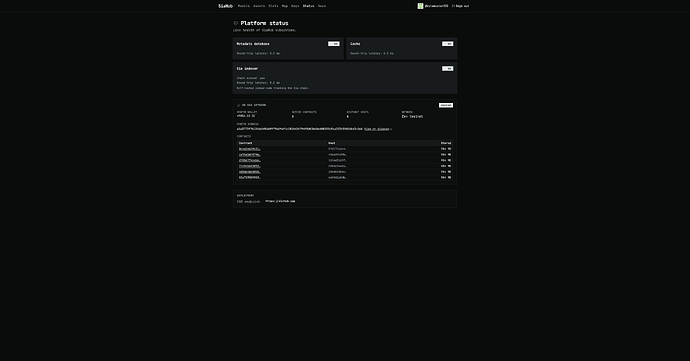This screenshot has height=361, width=690.
Task: Click the Sia indexer card title
Action: (x=247, y=68)
